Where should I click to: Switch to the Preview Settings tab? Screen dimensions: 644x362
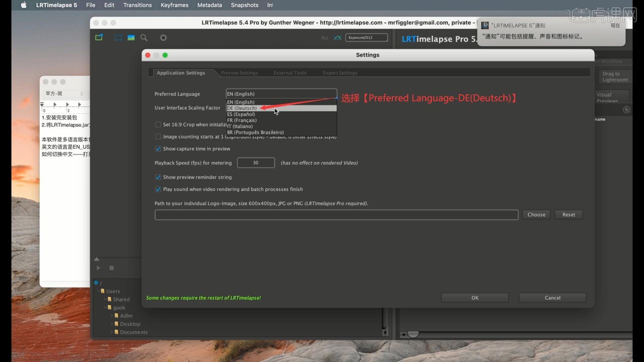coord(239,73)
